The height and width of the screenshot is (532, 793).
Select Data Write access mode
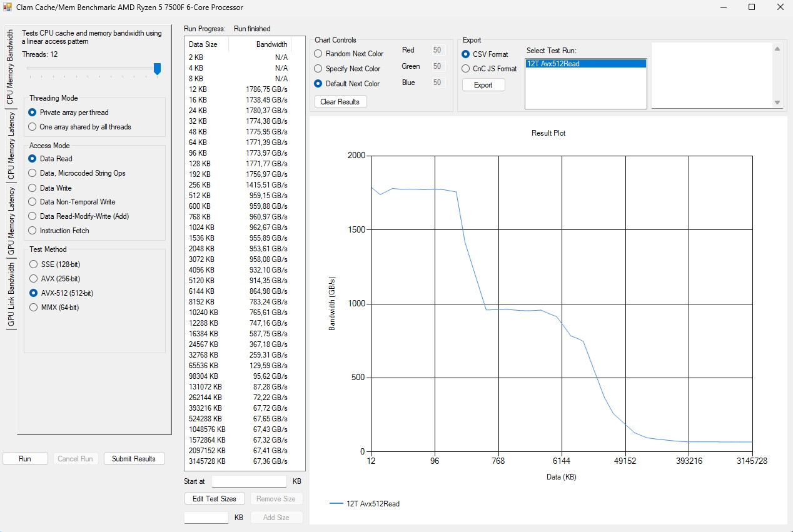pyautogui.click(x=50, y=188)
